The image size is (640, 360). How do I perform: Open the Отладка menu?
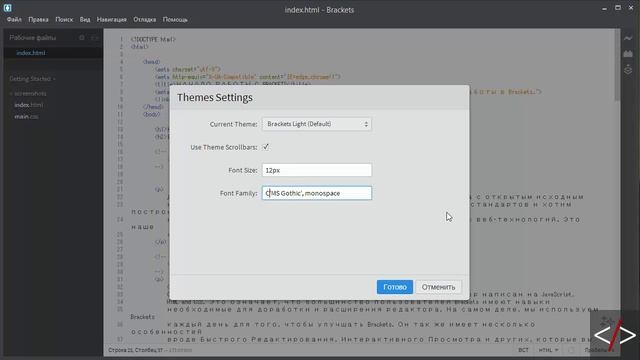(144, 19)
